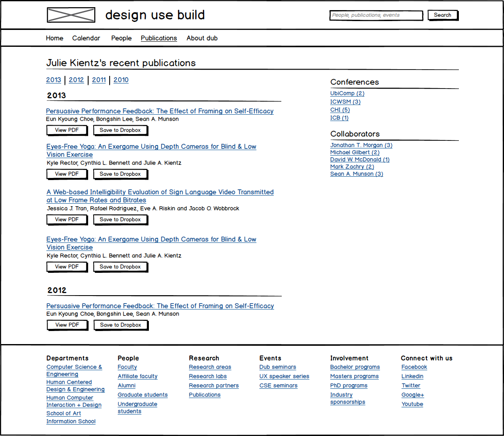Screen dimensions: 504x436
Task: Save the Sign Language Video paper to Dropbox
Action: 120,219
